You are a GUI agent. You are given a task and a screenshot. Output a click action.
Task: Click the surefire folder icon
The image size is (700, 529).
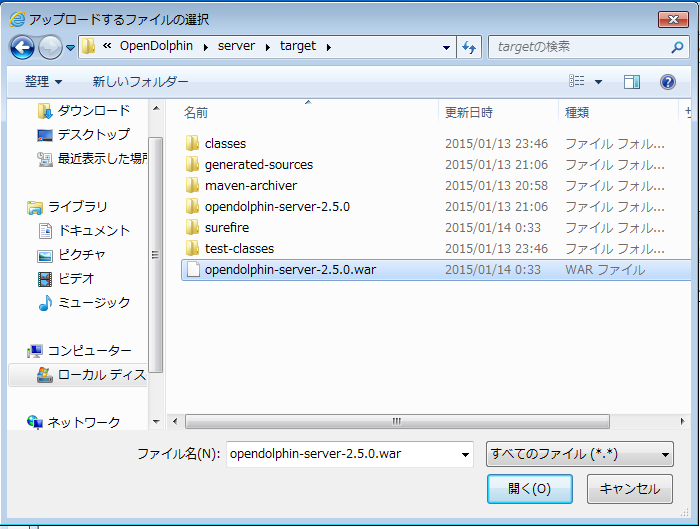coord(192,227)
